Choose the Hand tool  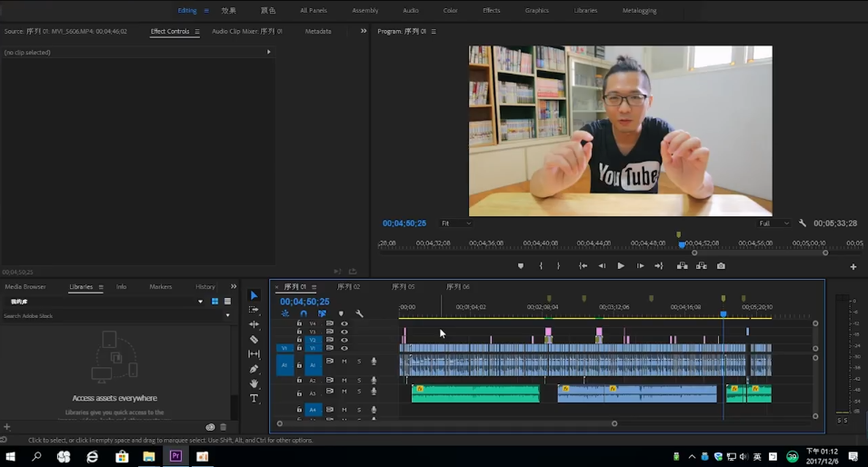[x=254, y=383]
